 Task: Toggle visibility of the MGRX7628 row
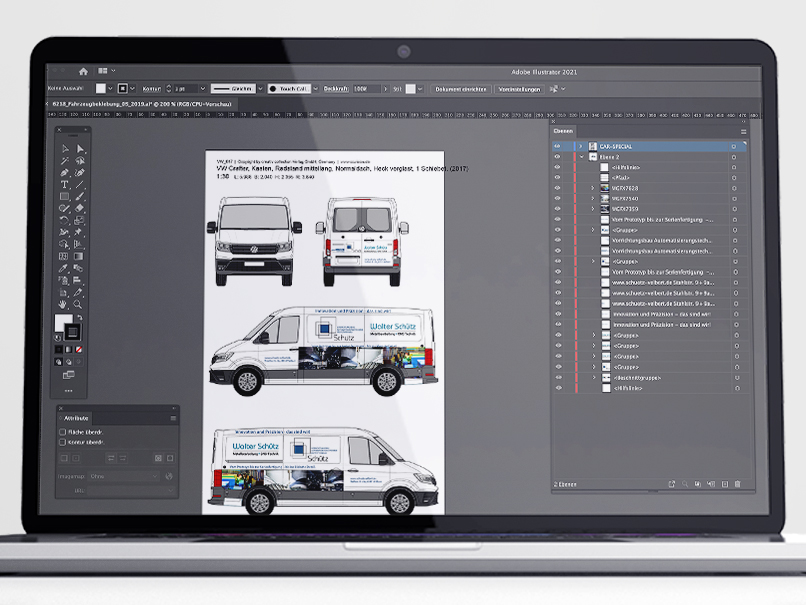(557, 188)
